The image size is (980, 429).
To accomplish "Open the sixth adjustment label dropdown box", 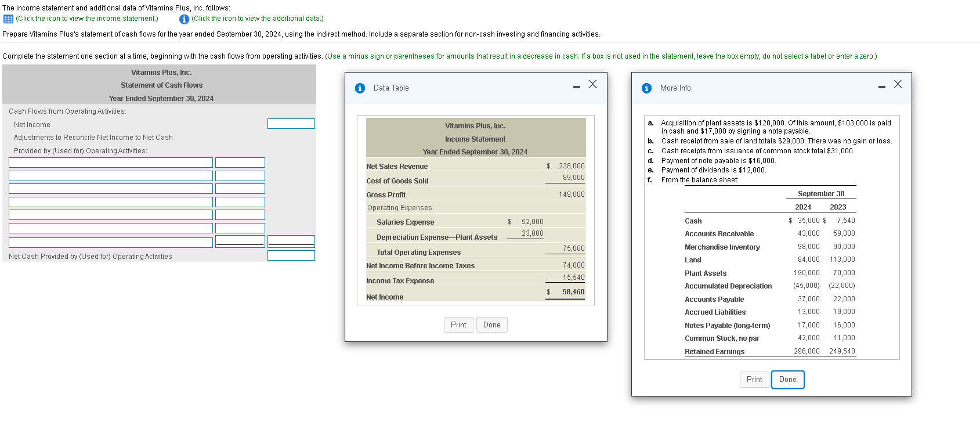I will pyautogui.click(x=111, y=228).
